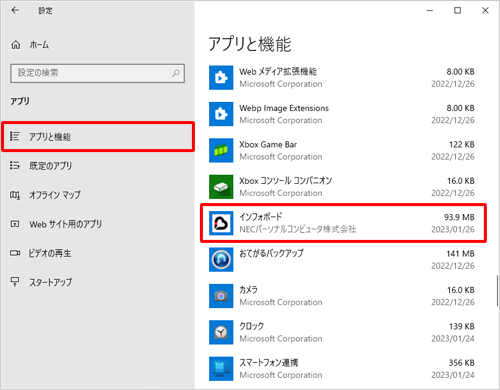Select カメラ entry name
The width and height of the screenshot is (500, 390).
[x=249, y=290]
